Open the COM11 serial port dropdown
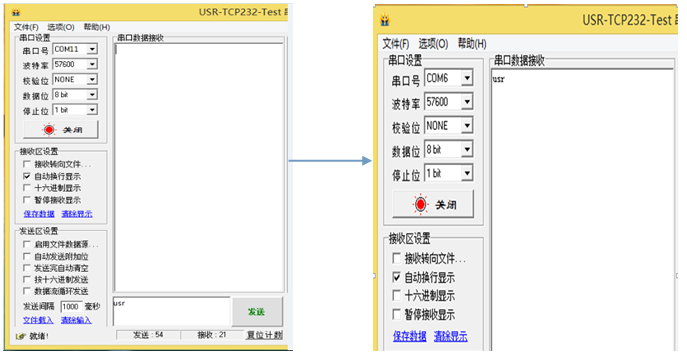The width and height of the screenshot is (687, 360). pos(92,49)
